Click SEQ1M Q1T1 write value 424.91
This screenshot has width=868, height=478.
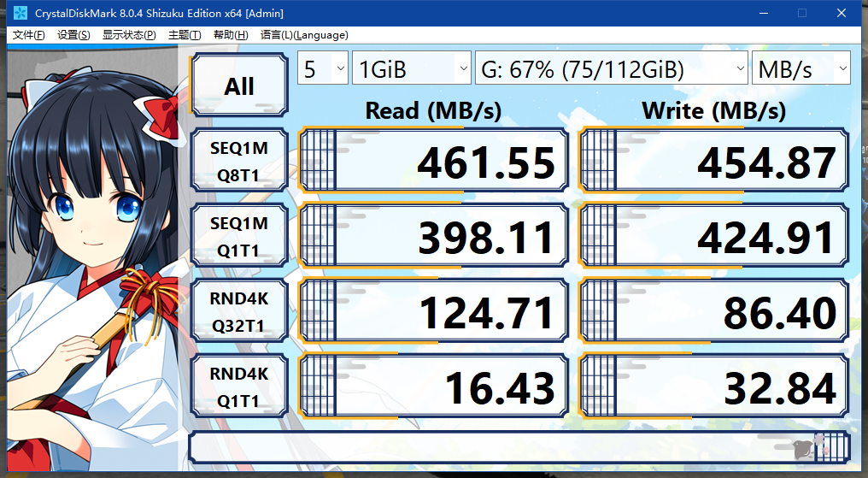tap(713, 236)
